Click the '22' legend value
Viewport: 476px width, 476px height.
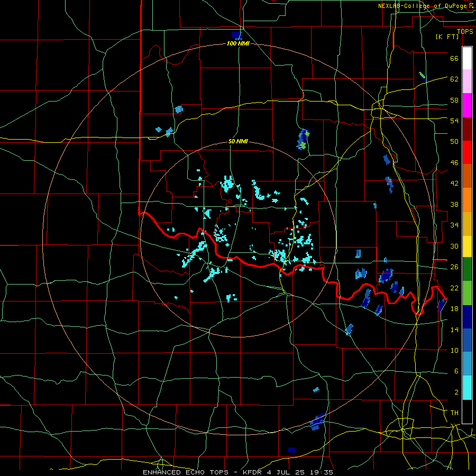coord(454,288)
